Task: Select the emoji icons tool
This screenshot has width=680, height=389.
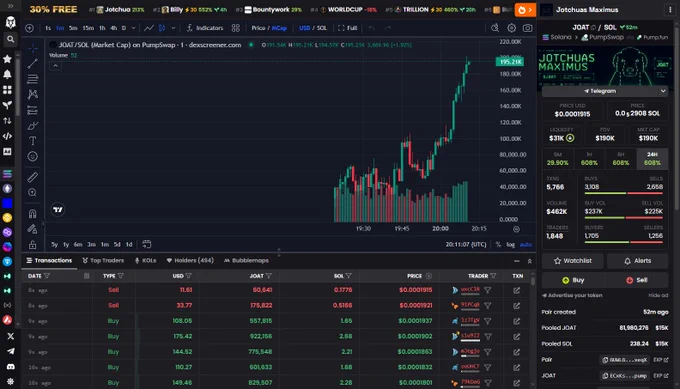Action: coord(33,156)
